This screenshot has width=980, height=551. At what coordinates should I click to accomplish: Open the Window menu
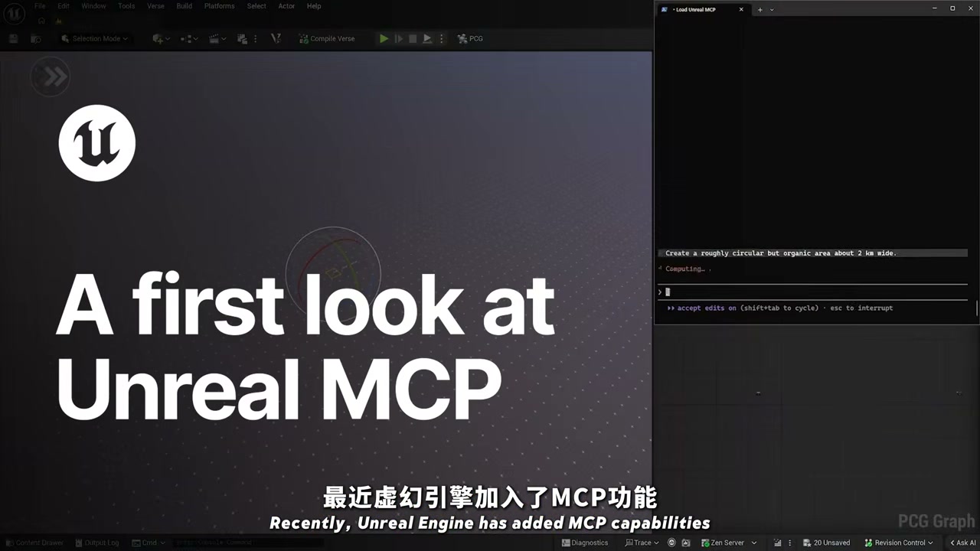click(94, 6)
